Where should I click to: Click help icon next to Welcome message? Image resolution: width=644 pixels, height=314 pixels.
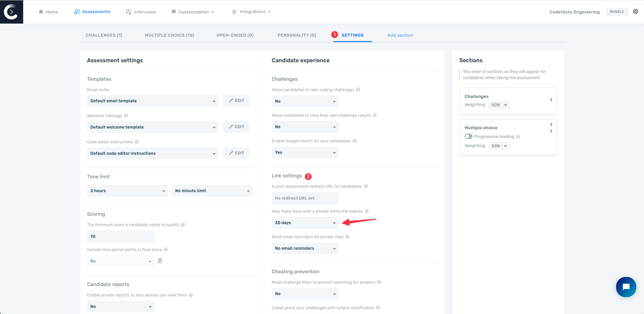pos(126,115)
